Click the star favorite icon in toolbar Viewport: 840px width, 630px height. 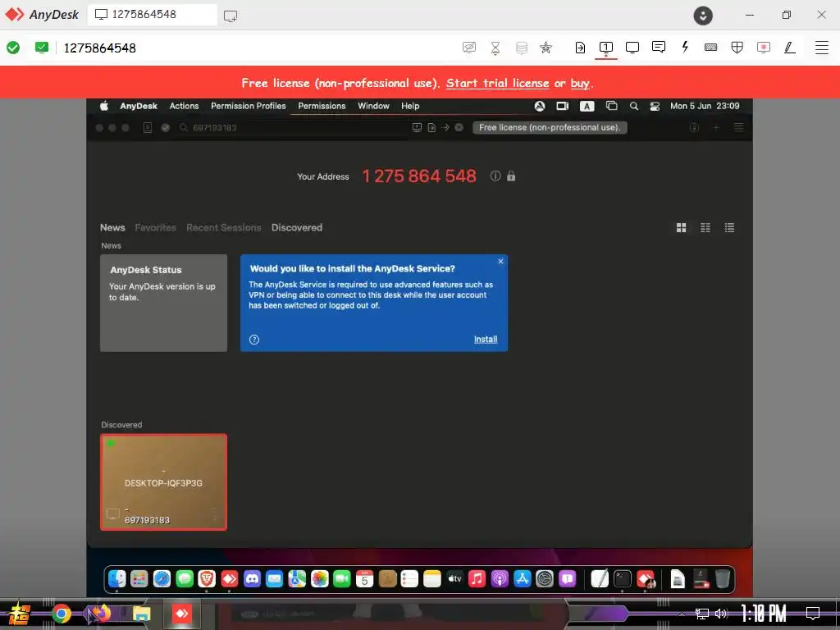point(546,48)
